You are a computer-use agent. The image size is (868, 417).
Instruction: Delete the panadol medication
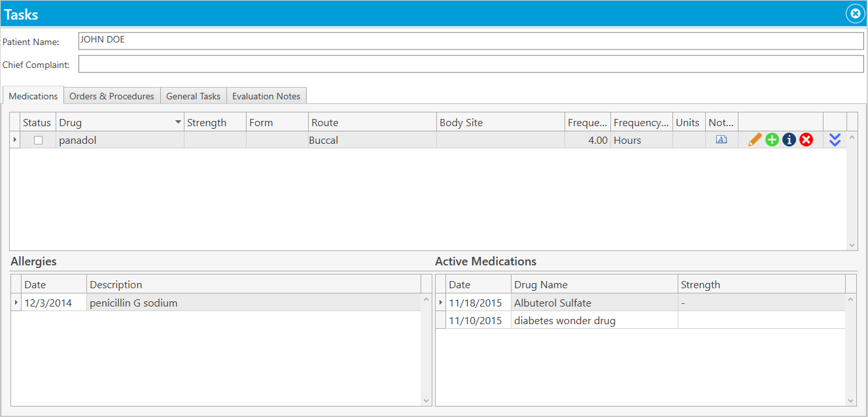(806, 139)
